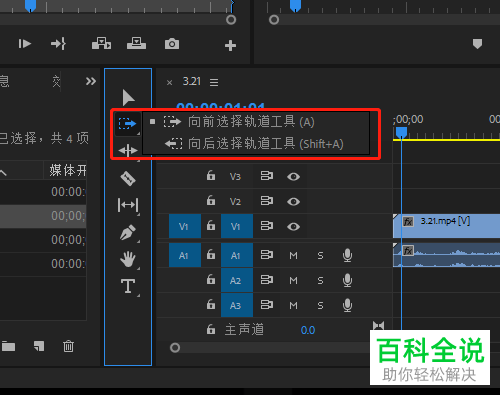Mute track A2
The height and width of the screenshot is (395, 500).
click(x=293, y=281)
